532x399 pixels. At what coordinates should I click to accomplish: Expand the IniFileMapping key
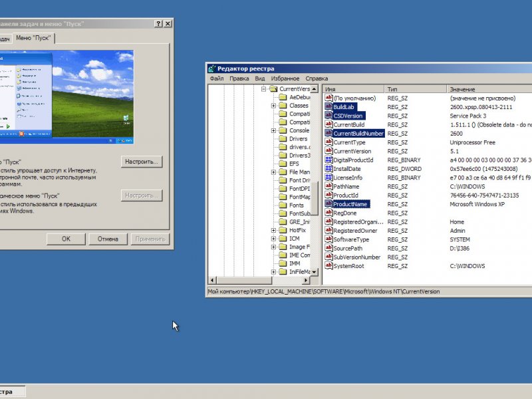273,272
